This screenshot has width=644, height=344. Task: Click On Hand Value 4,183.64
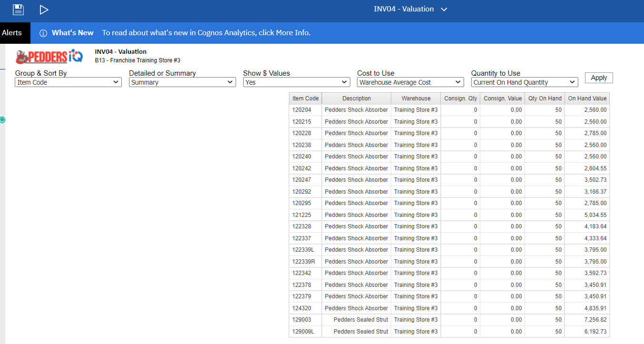[587, 226]
